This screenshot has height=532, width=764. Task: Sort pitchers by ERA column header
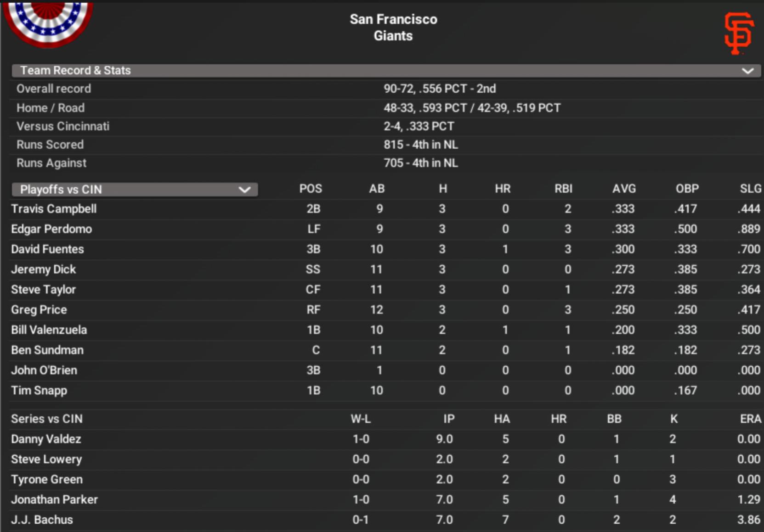click(750, 419)
